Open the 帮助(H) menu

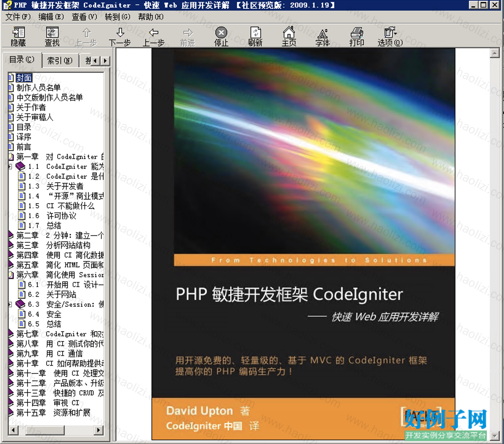(151, 17)
